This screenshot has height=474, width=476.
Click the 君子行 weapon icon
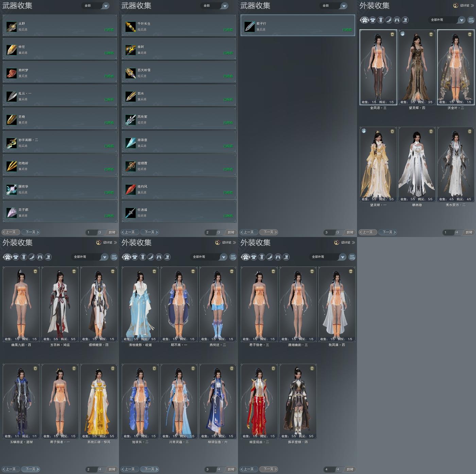[250, 27]
